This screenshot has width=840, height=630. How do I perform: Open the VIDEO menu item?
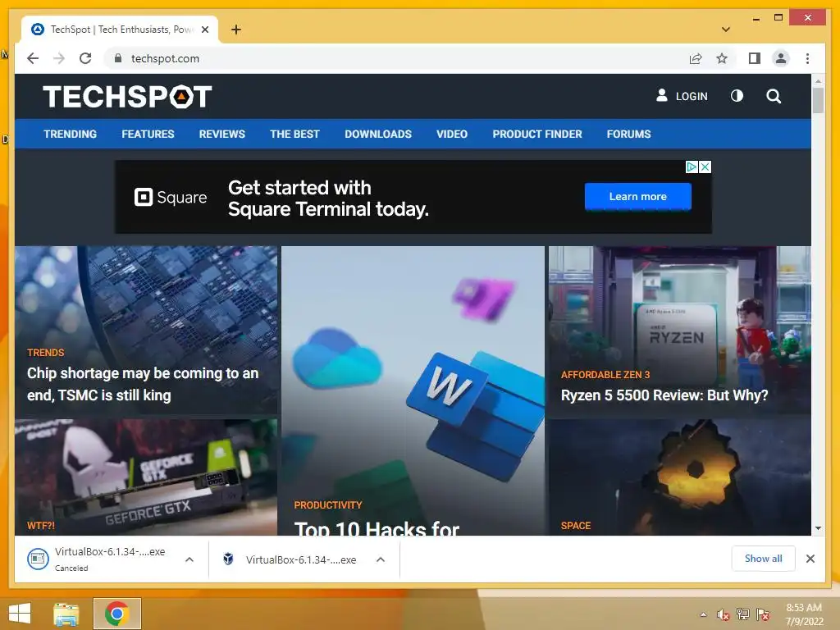click(x=452, y=134)
